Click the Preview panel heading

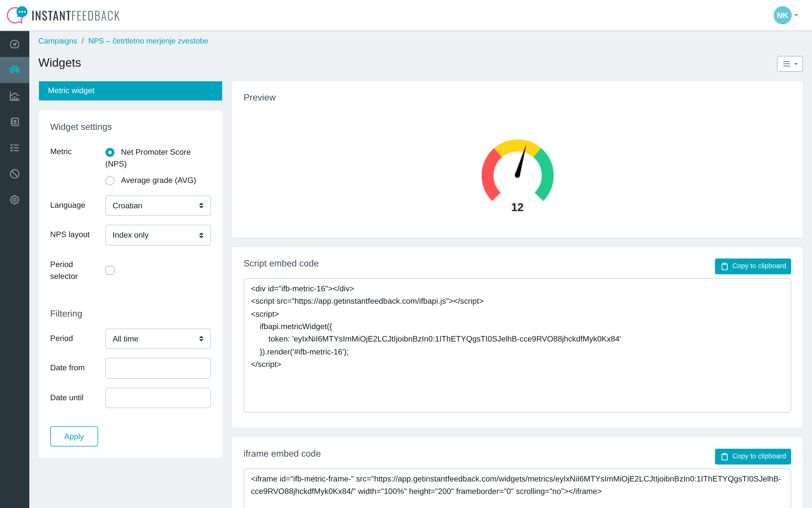tap(259, 97)
